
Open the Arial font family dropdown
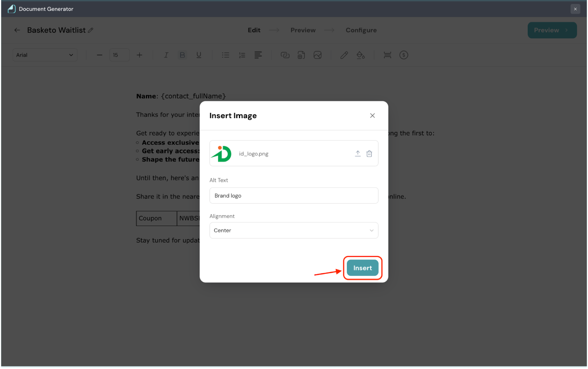45,55
